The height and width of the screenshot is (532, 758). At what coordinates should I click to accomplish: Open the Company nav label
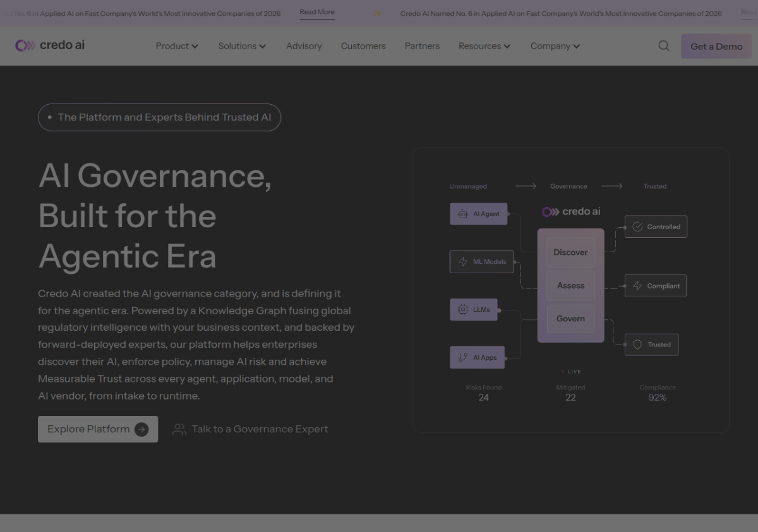tap(550, 46)
